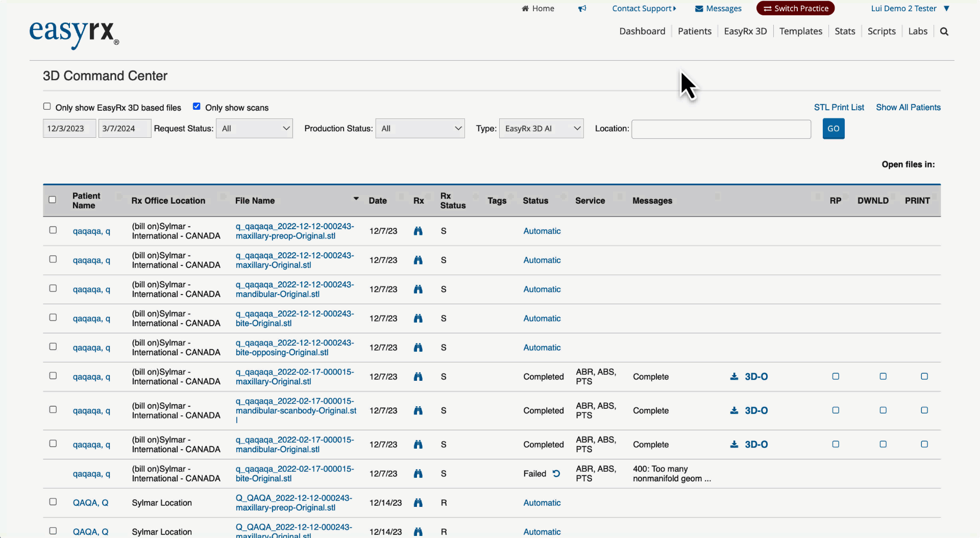Open Request Status dropdown

254,129
